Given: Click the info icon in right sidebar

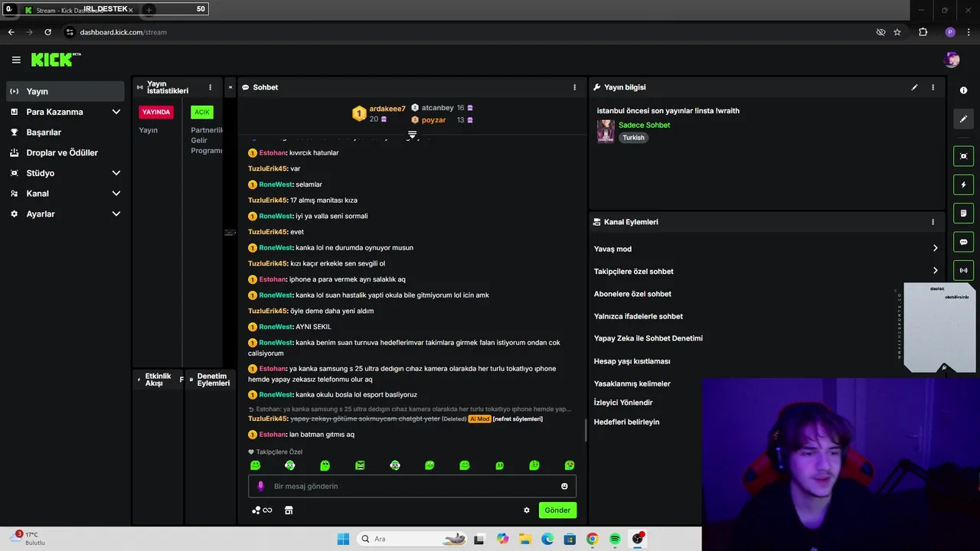Looking at the screenshot, I should tap(963, 90).
